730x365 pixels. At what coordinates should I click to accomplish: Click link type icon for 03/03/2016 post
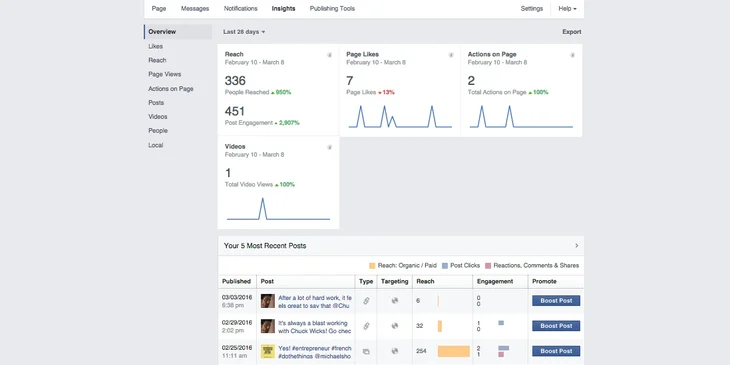pyautogui.click(x=366, y=301)
